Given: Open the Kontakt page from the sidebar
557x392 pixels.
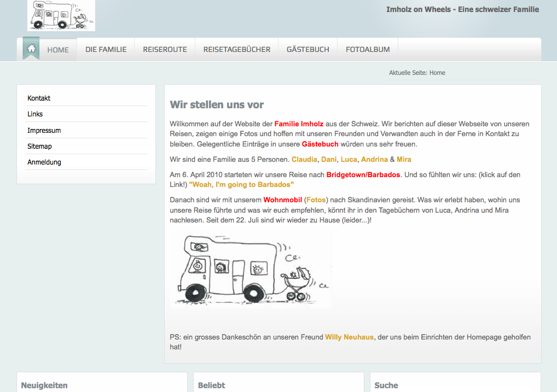Looking at the screenshot, I should point(37,98).
